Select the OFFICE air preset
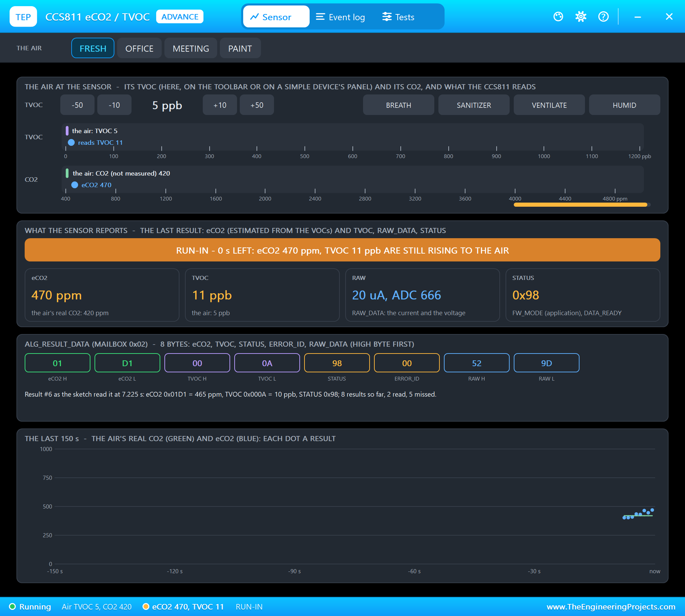This screenshot has height=616, width=685. (x=139, y=48)
